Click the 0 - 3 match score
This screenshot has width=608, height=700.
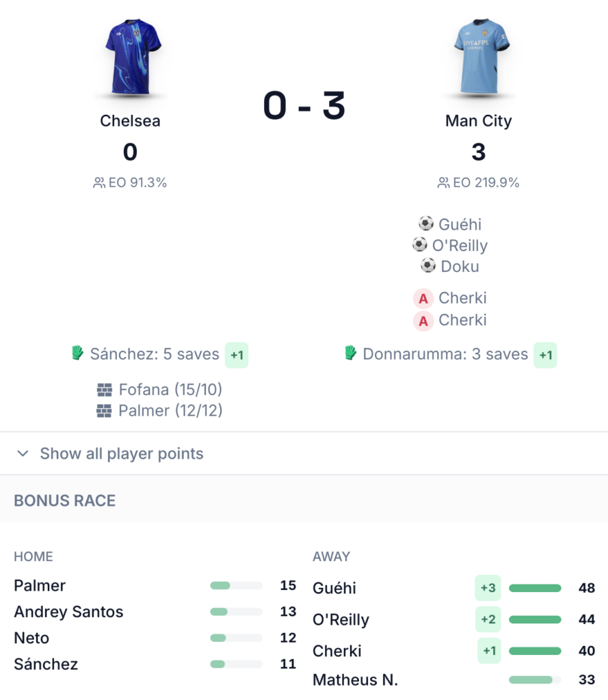pyautogui.click(x=304, y=106)
